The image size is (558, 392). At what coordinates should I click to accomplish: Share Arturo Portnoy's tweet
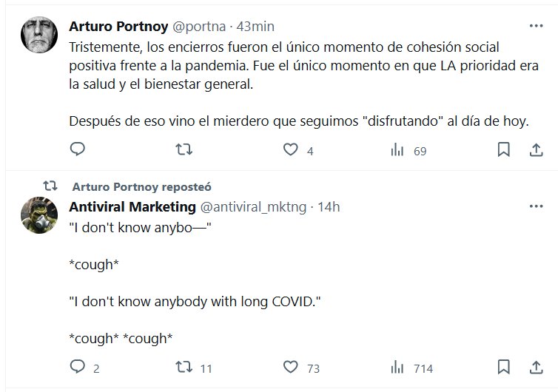536,150
